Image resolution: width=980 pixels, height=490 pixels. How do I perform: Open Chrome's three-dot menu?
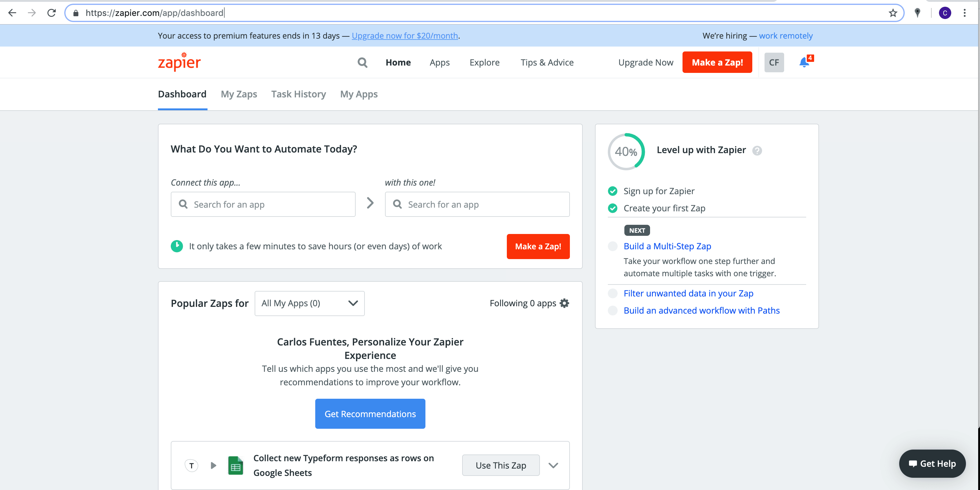pos(964,13)
